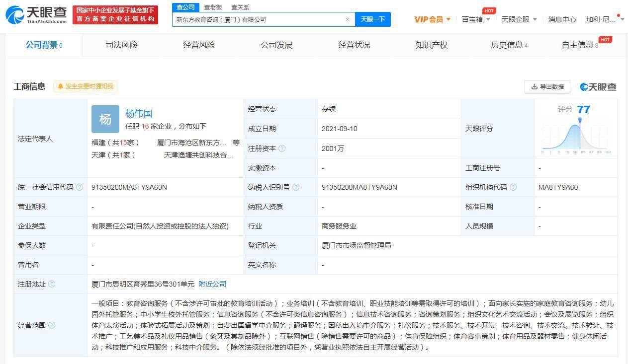Select the 查公司 search tab

coord(186,7)
